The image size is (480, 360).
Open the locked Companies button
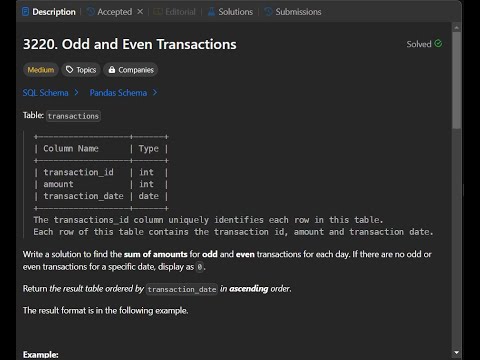point(131,70)
